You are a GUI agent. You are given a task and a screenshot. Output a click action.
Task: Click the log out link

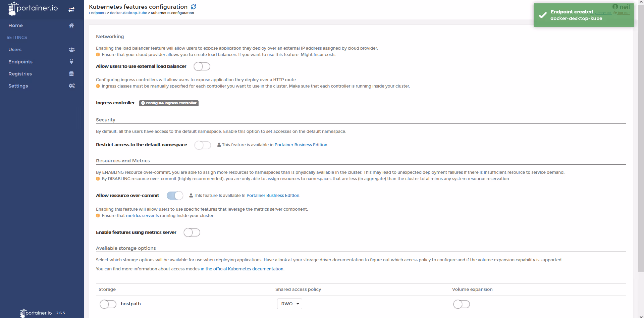point(623,13)
